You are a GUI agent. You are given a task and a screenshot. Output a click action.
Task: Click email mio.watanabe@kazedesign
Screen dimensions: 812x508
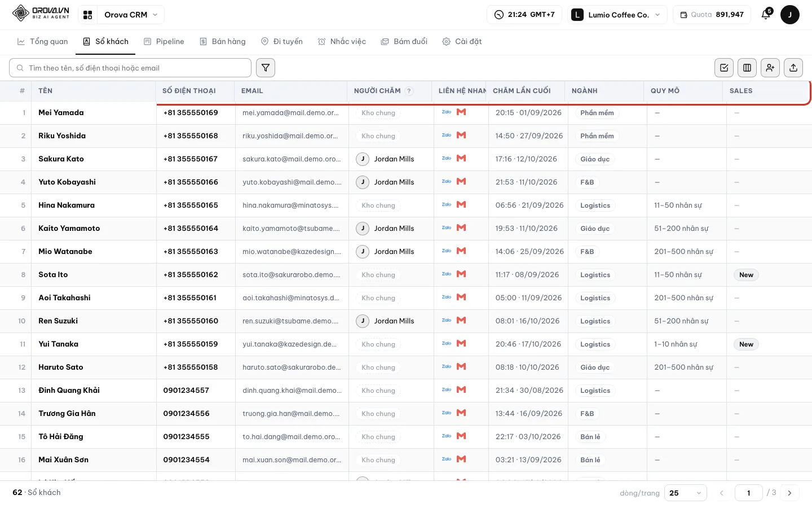tap(292, 252)
